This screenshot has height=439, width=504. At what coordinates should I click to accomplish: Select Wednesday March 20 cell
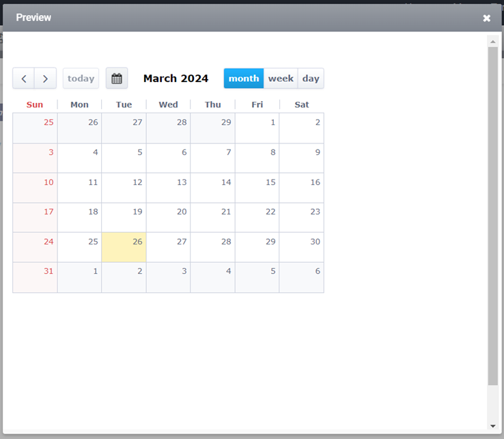tap(168, 218)
